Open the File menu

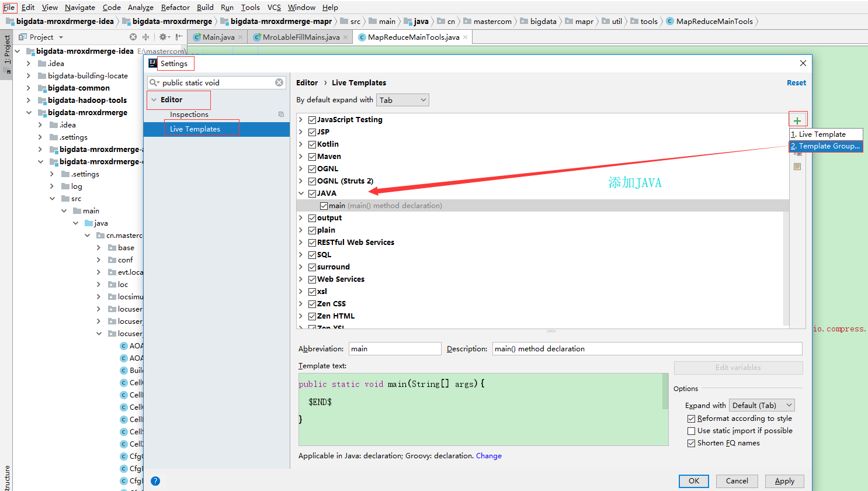coord(9,8)
